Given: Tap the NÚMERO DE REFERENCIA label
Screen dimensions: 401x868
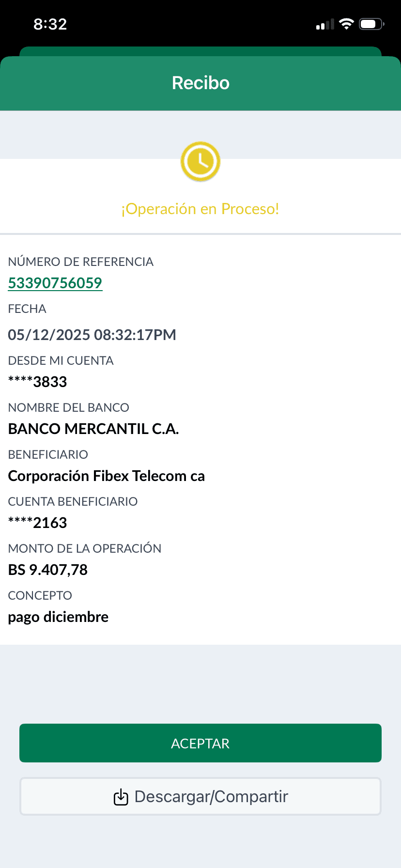Looking at the screenshot, I should pos(81,262).
